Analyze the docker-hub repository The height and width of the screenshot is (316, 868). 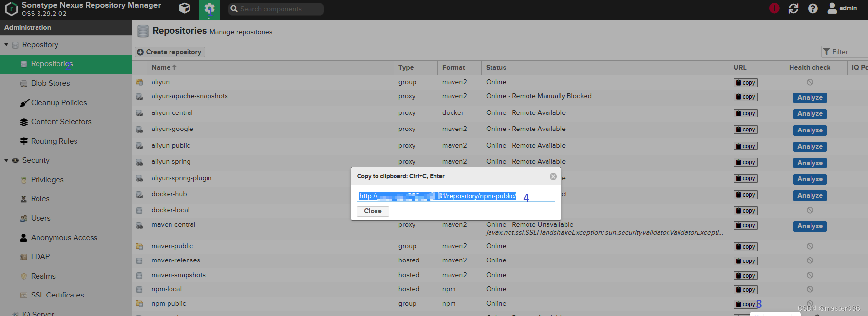coord(810,196)
